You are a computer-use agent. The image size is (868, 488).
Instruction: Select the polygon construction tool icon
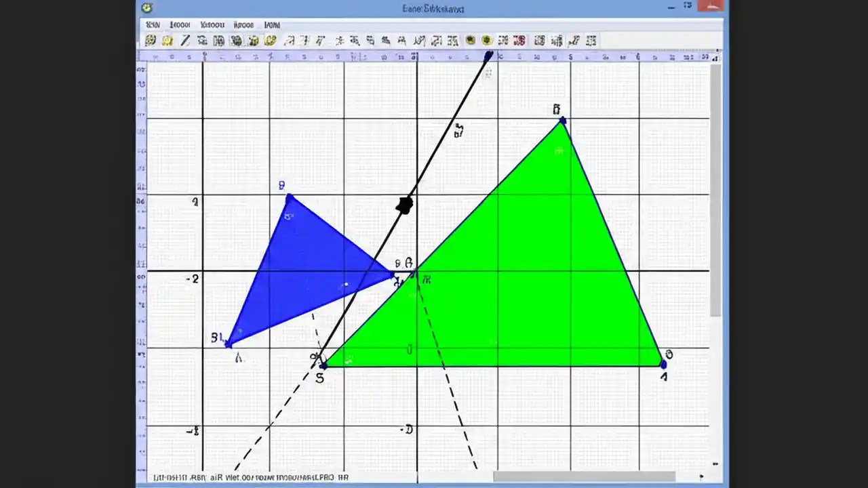[236, 41]
